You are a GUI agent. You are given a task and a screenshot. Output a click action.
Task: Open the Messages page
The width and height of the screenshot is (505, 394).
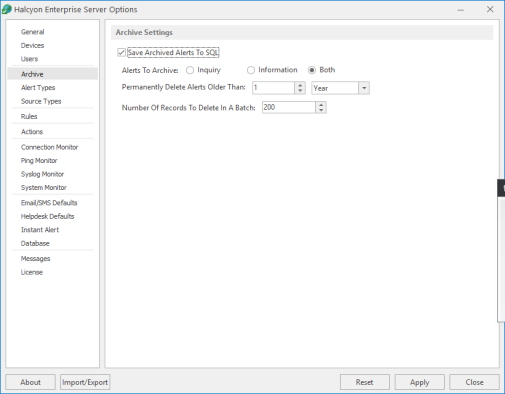coord(35,259)
